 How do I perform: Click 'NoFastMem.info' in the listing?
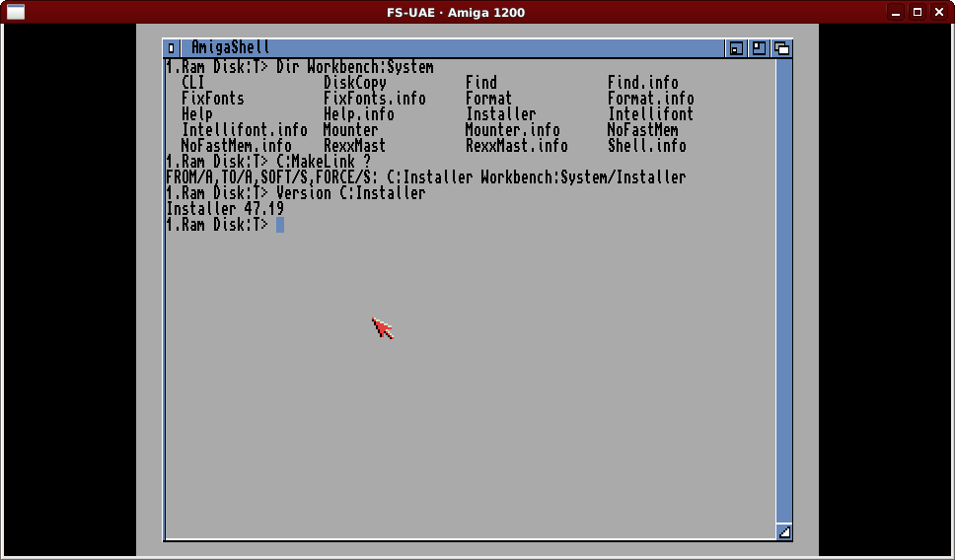[x=237, y=146]
